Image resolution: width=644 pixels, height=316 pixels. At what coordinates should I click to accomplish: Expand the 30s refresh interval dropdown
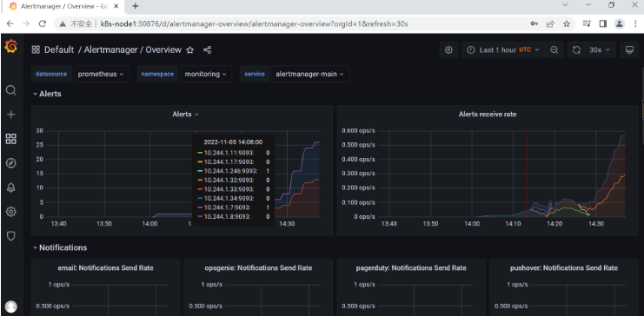coord(600,50)
